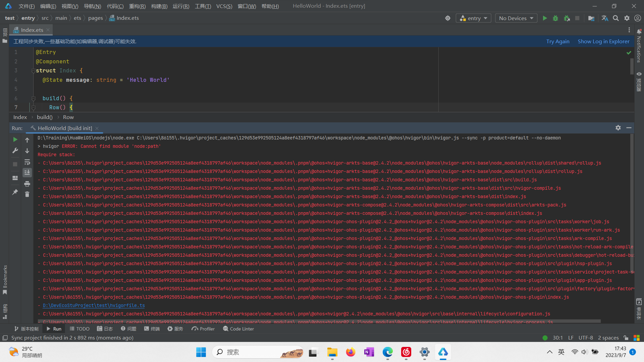The width and height of the screenshot is (644, 362).
Task: Open Search Everywhere magnifier icon
Action: coord(616,18)
